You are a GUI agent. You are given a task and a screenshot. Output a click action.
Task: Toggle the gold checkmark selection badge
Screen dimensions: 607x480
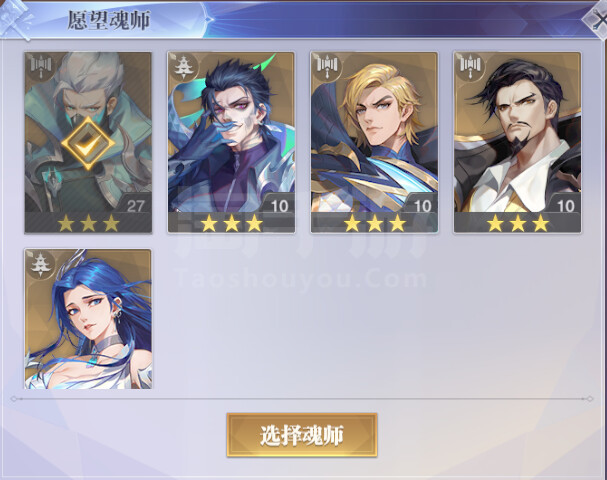pyautogui.click(x=88, y=144)
